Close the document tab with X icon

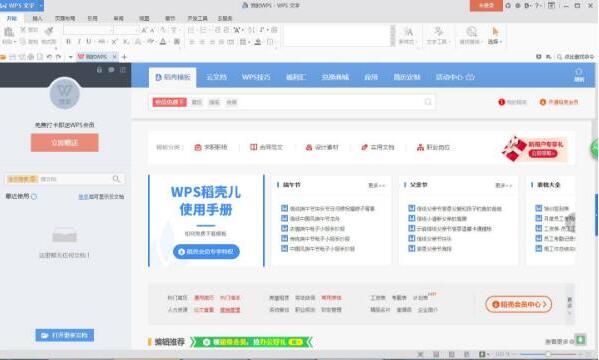(x=114, y=57)
